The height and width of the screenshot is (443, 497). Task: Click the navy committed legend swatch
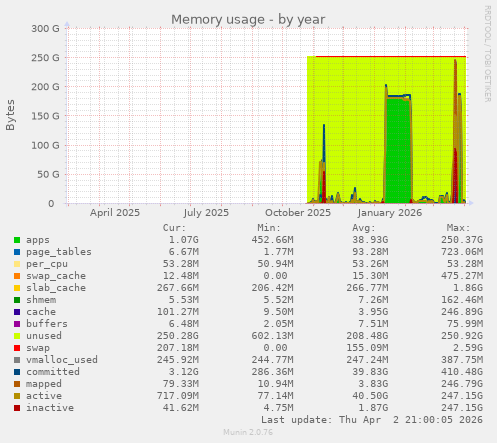pos(17,372)
